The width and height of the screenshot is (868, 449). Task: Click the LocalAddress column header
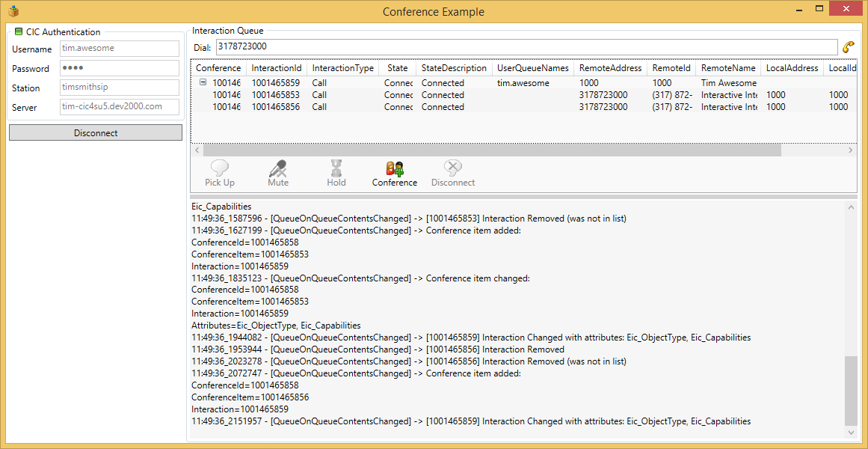[x=792, y=67]
